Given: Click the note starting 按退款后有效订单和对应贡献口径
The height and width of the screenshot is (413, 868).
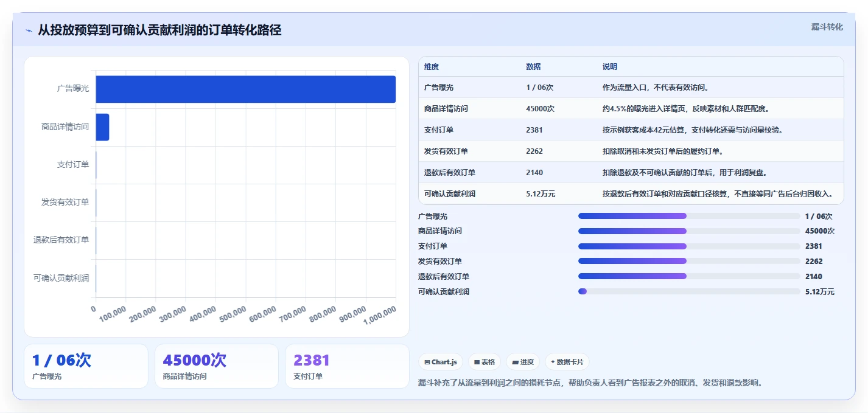Looking at the screenshot, I should click(x=718, y=193).
